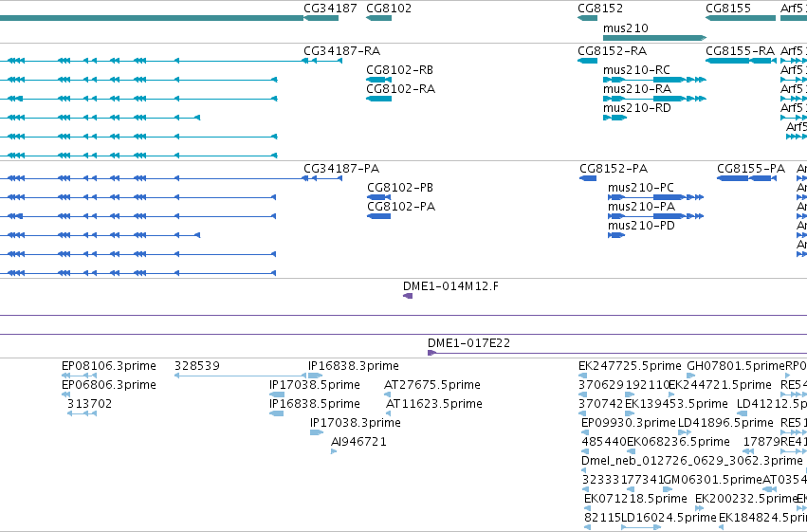Select the 370629 EST label
Image resolution: width=807 pixels, height=532 pixels.
pos(600,385)
